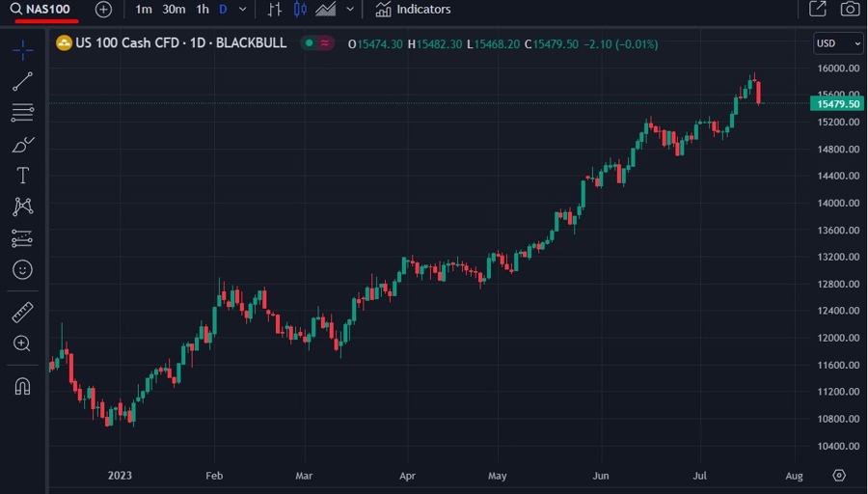868x494 pixels.
Task: Switch to the 1m timeframe
Action: (x=144, y=10)
